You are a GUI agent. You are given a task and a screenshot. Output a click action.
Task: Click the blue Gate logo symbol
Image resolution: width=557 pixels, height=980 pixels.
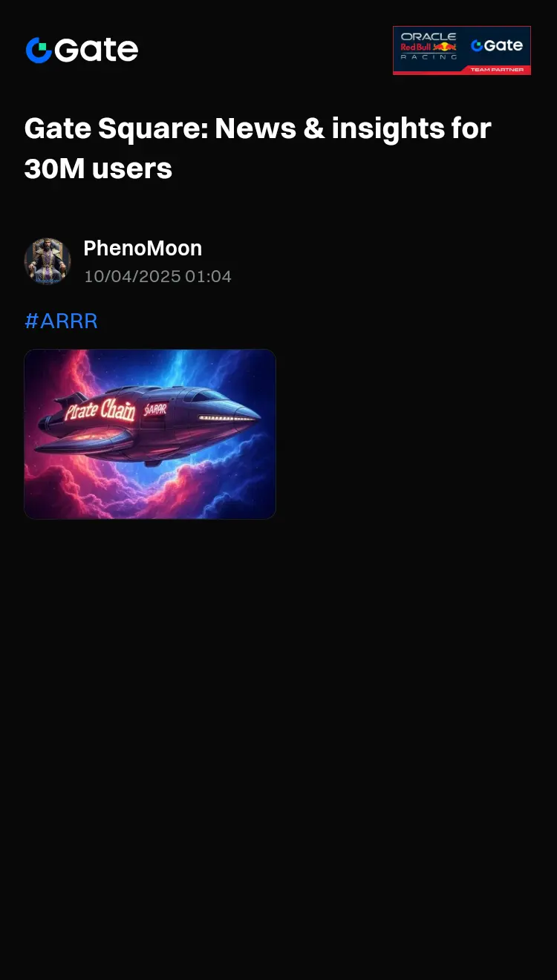[x=39, y=50]
